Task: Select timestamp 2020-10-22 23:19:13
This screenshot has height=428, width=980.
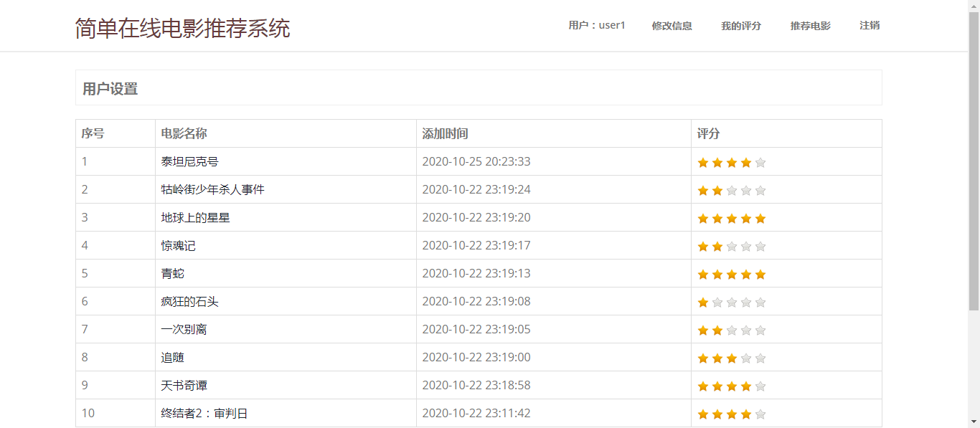Action: point(476,273)
